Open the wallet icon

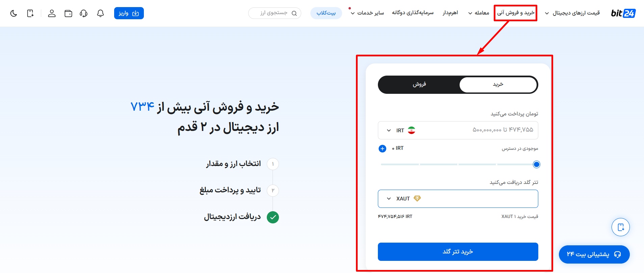(x=68, y=13)
